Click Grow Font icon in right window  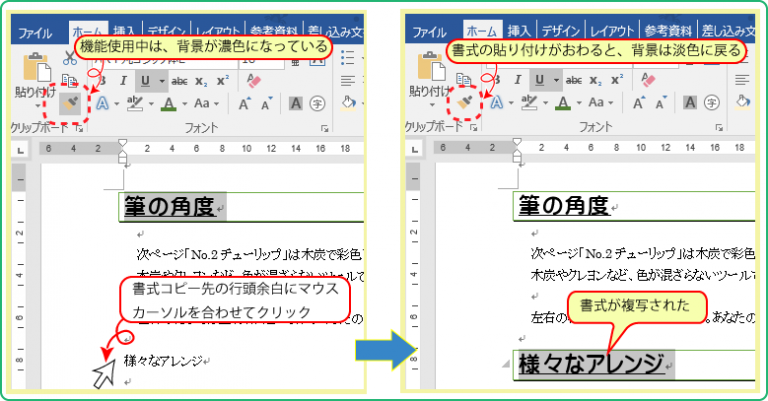[x=639, y=103]
